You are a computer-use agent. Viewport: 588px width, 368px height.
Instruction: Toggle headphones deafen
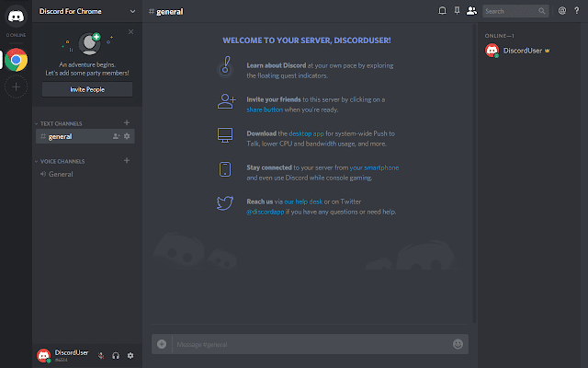[116, 356]
